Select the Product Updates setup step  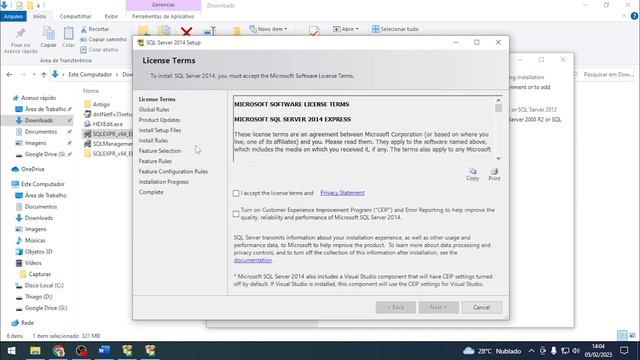(159, 120)
